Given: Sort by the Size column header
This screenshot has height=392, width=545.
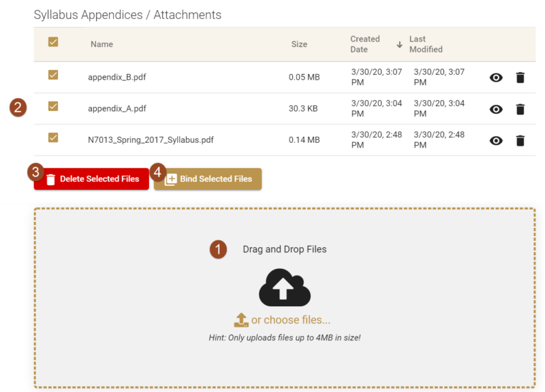Looking at the screenshot, I should 299,44.
